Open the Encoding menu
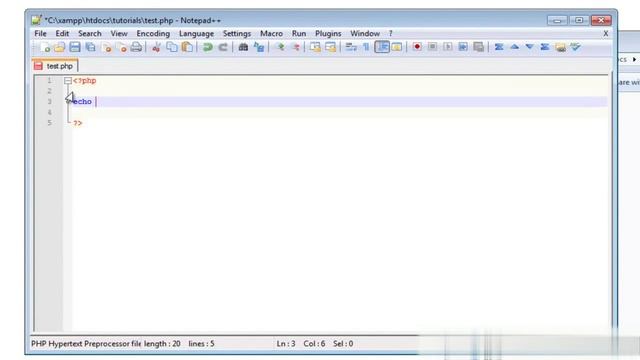The image size is (640, 360). 153,33
